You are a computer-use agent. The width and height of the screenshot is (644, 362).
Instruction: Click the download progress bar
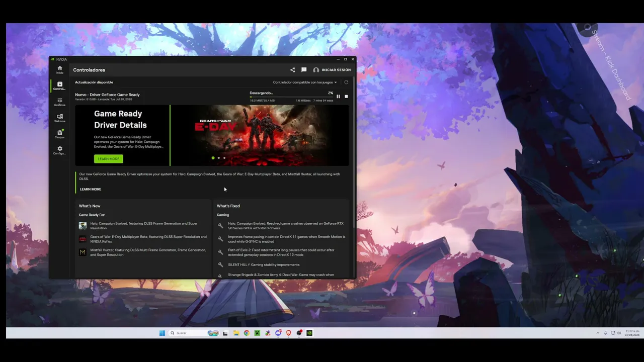click(291, 97)
